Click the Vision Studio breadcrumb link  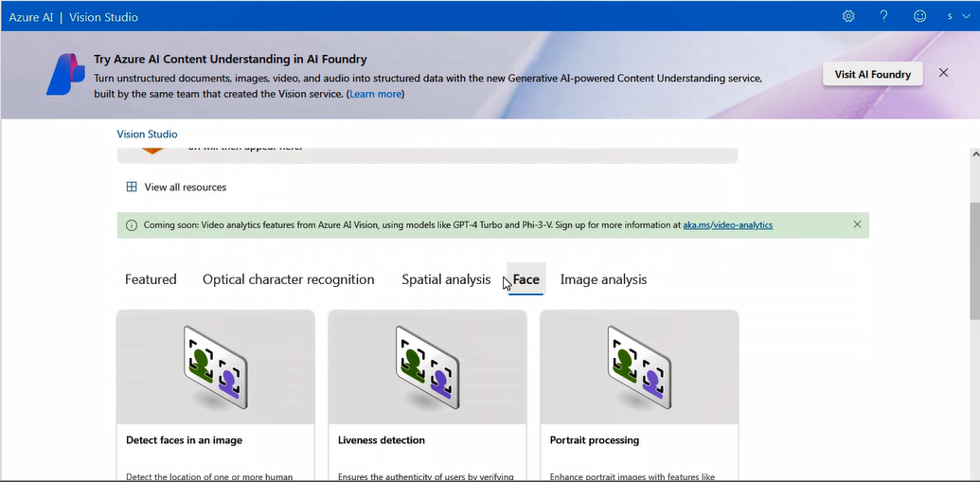click(x=147, y=134)
